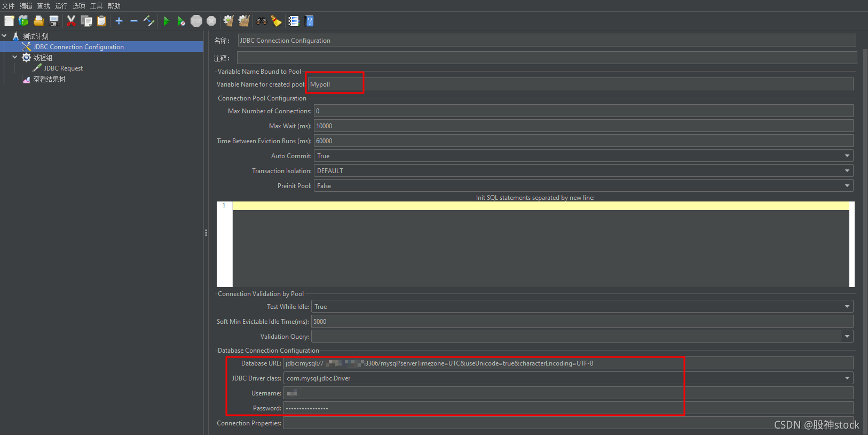The image size is (868, 435).
Task: Expand all tree nodes plus icon
Action: pyautogui.click(x=119, y=21)
